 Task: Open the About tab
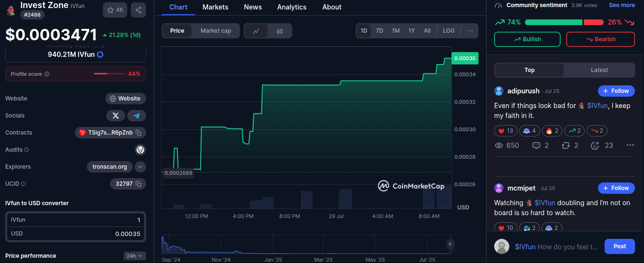(332, 7)
